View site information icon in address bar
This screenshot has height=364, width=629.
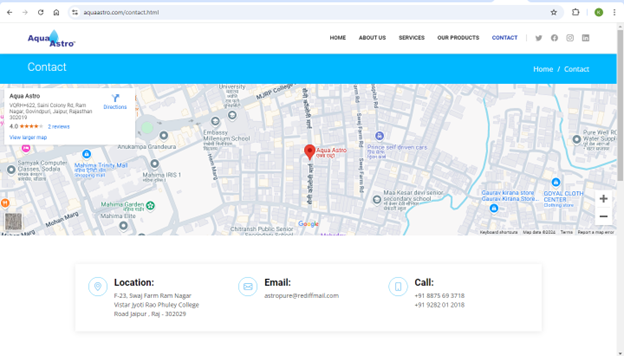click(x=75, y=12)
